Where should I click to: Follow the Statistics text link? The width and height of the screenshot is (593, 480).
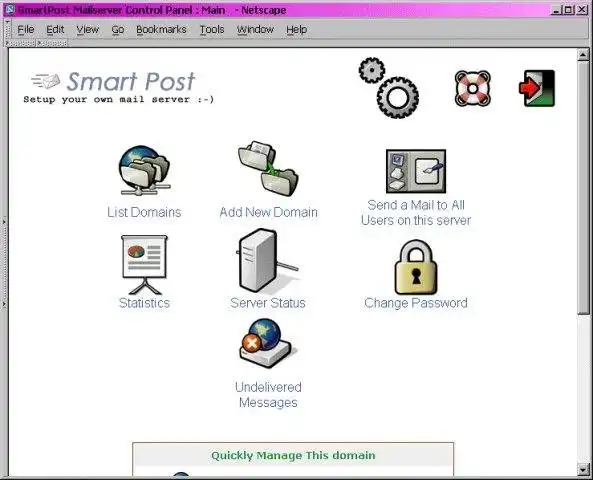coord(144,303)
